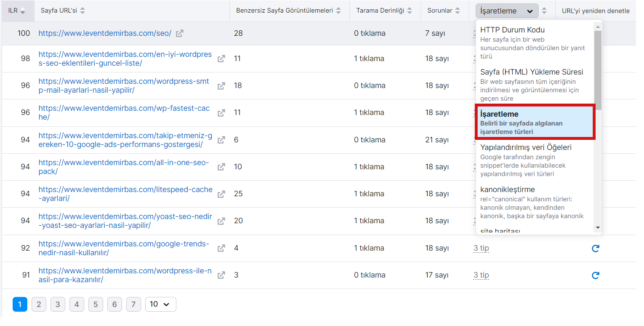This screenshot has height=326, width=644.
Task: Open the litespeed-cache-ayarlari URL link
Action: (x=125, y=194)
